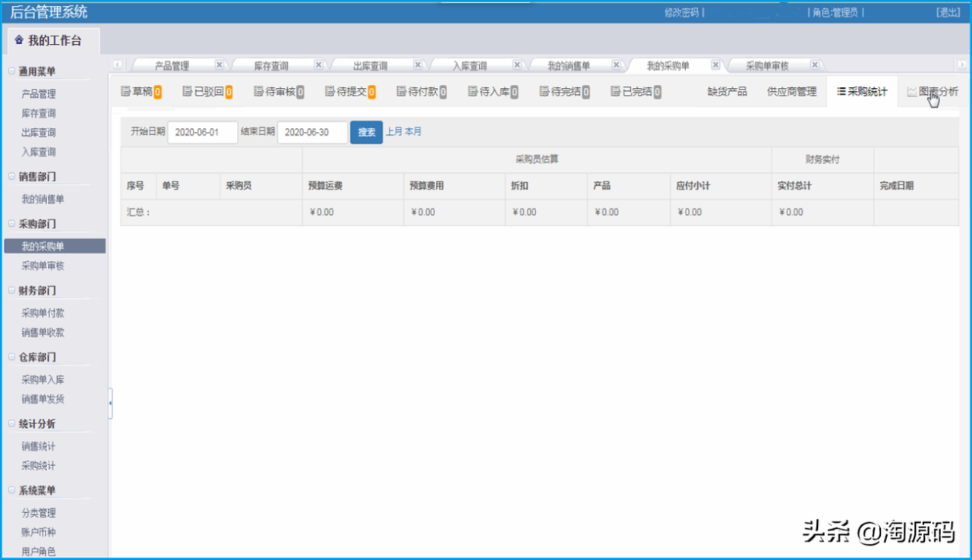This screenshot has height=560, width=972.
Task: Open 出库查询 in the sidebar
Action: 39,133
